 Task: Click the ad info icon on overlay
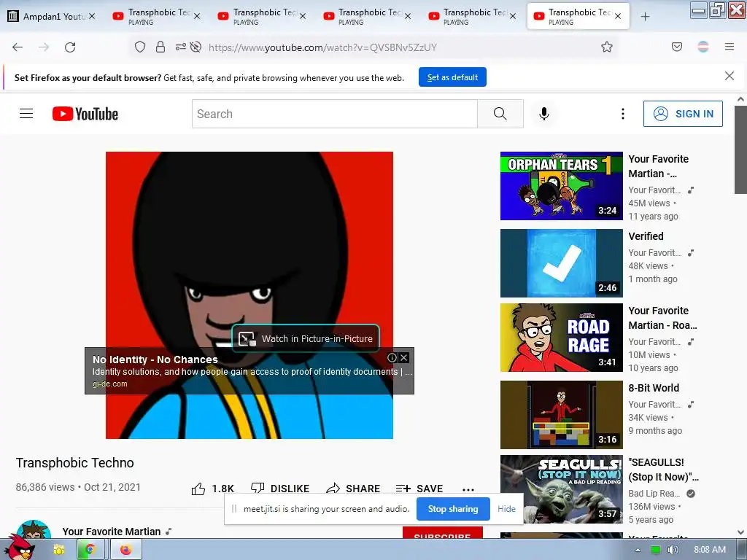pyautogui.click(x=392, y=357)
